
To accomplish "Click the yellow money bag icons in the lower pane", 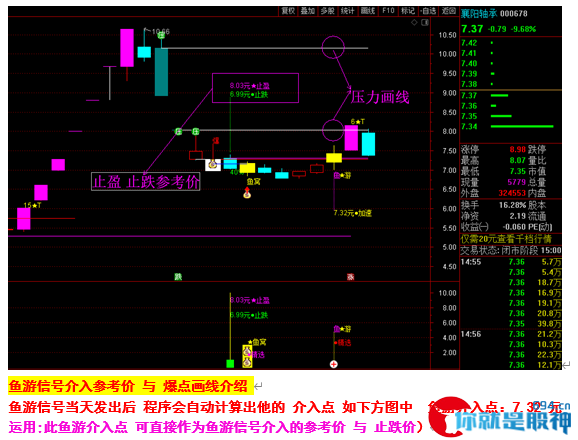I will coord(247,356).
